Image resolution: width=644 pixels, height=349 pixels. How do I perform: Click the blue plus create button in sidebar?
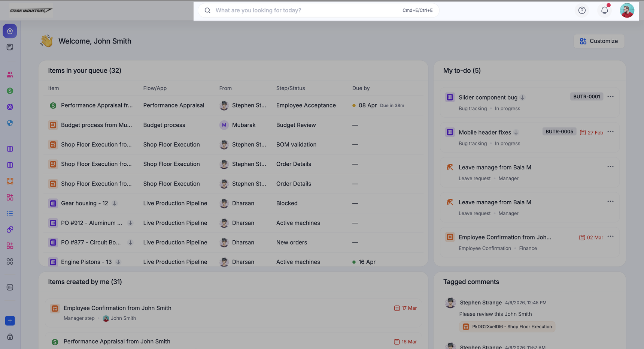click(10, 321)
